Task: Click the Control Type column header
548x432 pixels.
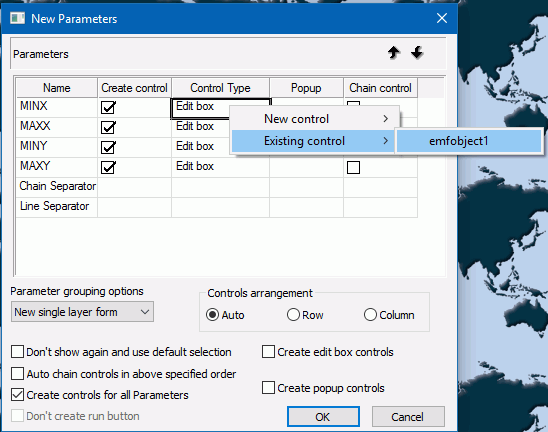Action: click(x=220, y=88)
